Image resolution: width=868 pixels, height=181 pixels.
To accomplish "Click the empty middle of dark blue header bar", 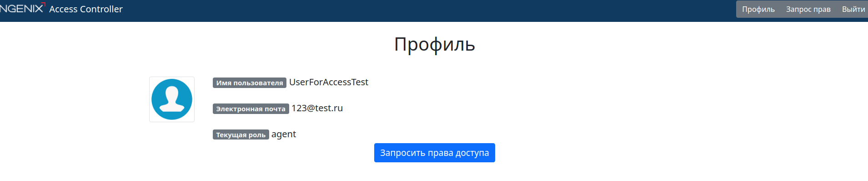I will pyautogui.click(x=427, y=10).
